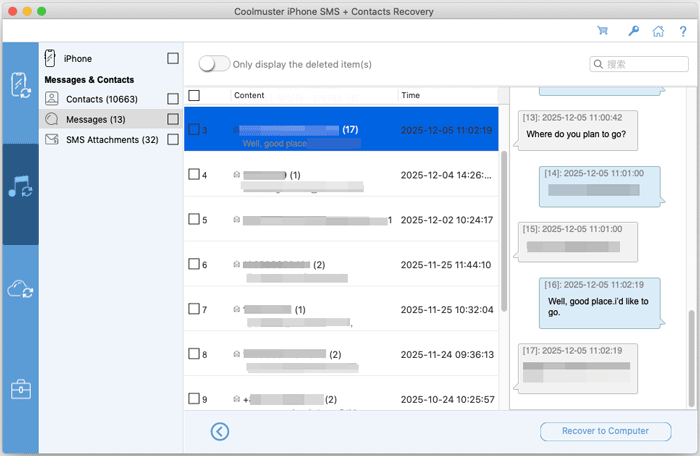Click the Messages bubble icon
Screen dimensions: 700x456
[52, 119]
